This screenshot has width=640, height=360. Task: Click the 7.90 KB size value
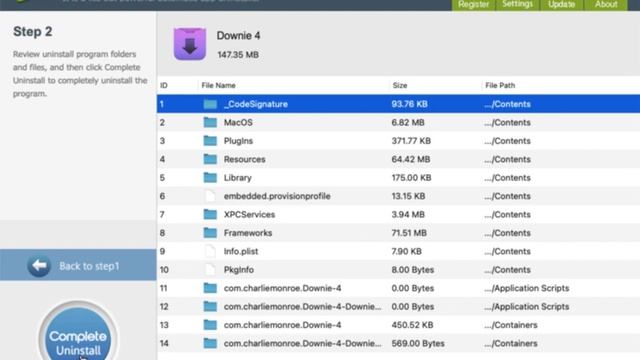(x=407, y=251)
